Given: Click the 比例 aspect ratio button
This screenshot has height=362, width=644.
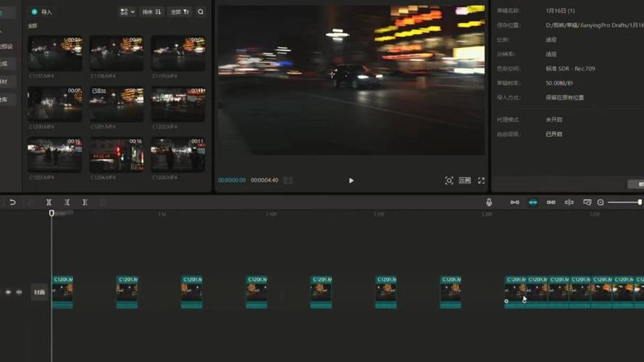Looking at the screenshot, I should [x=464, y=180].
